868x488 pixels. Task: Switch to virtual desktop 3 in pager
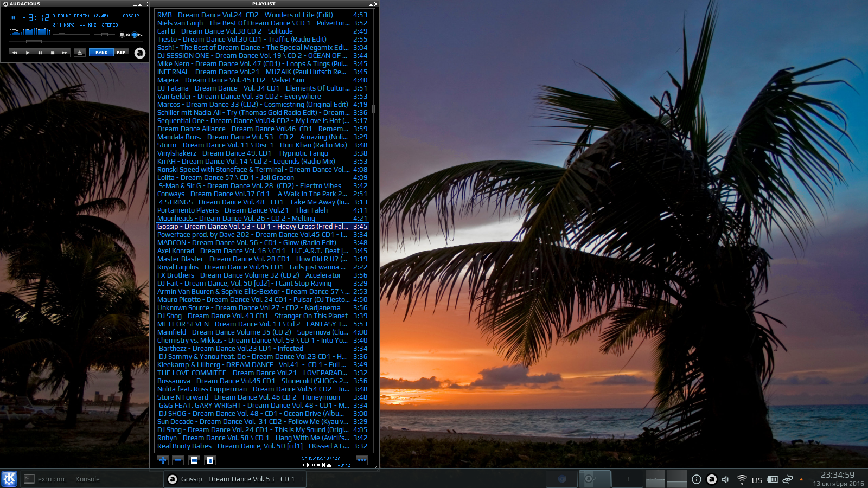627,479
